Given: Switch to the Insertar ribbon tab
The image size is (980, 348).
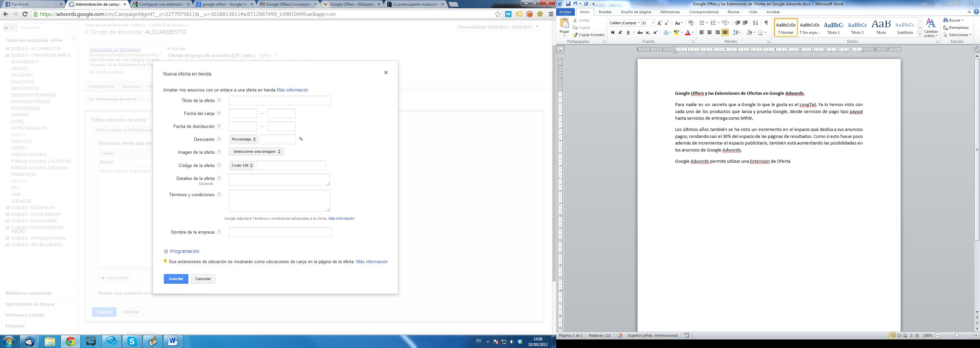Looking at the screenshot, I should click(605, 12).
